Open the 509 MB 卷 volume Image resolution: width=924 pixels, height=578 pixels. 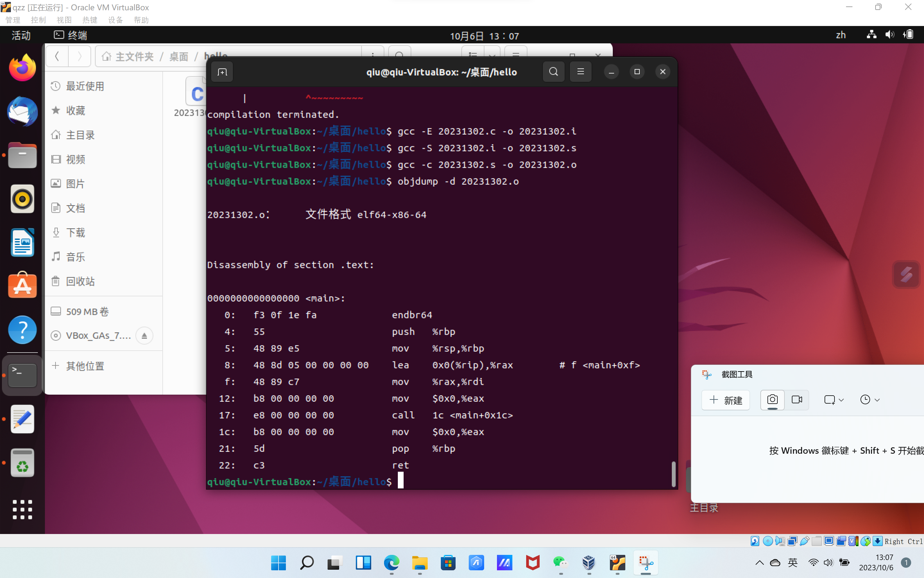(104, 311)
